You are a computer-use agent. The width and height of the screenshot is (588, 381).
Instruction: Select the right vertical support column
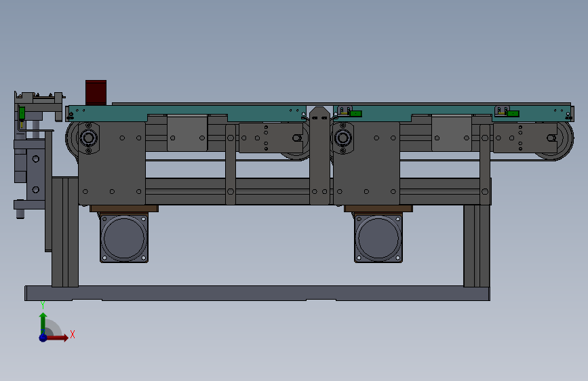477,245
